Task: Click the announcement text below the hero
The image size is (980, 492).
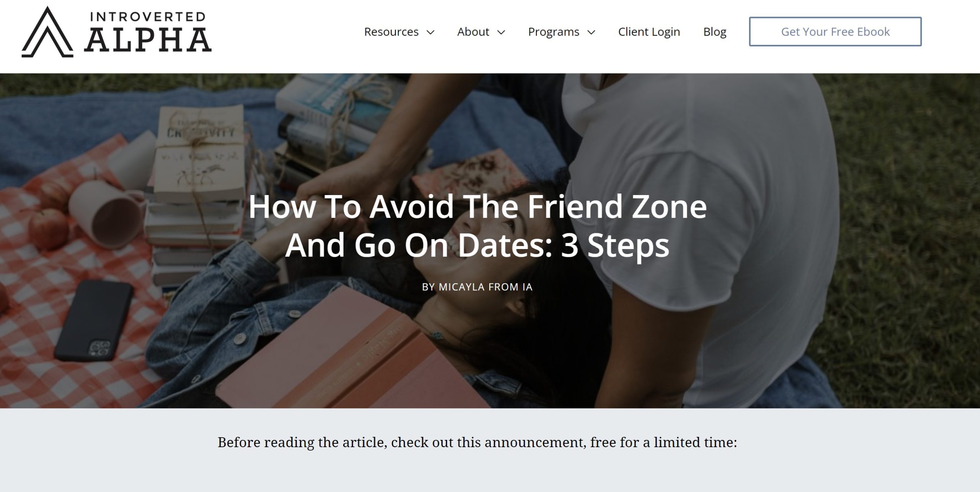Action: (477, 443)
